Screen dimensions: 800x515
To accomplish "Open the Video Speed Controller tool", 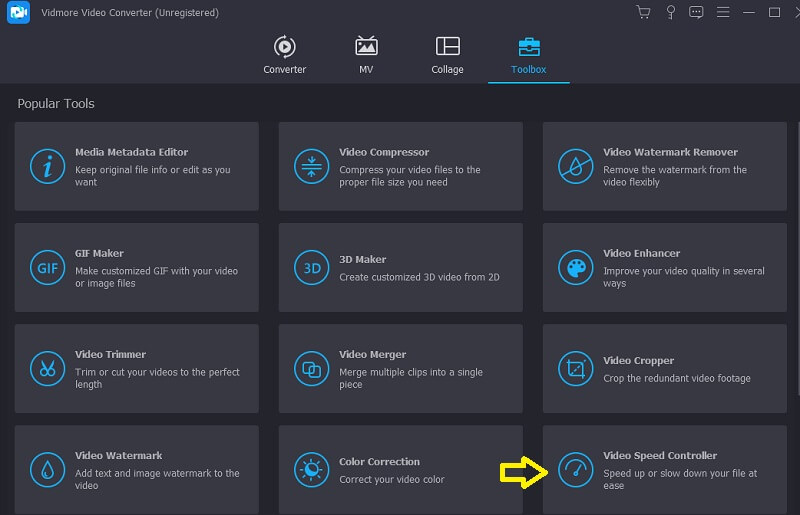I will point(664,470).
